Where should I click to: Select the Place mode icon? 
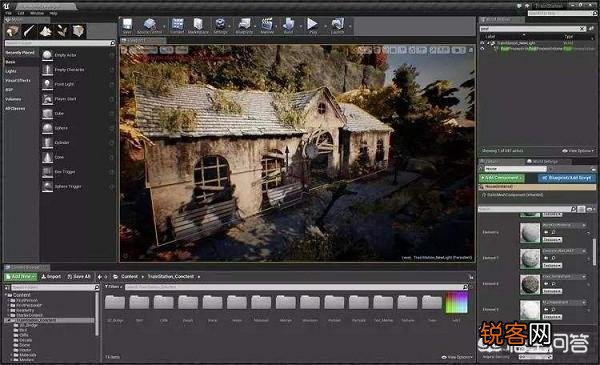12,31
